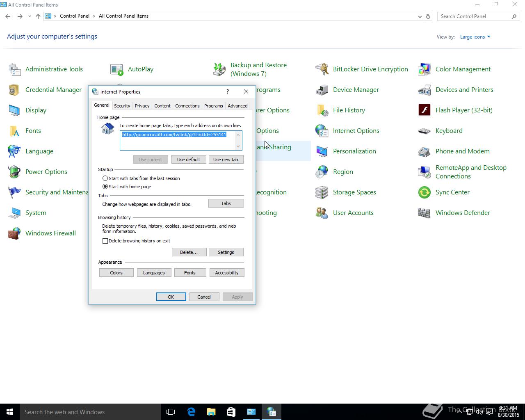Open Power Options icon

point(15,172)
